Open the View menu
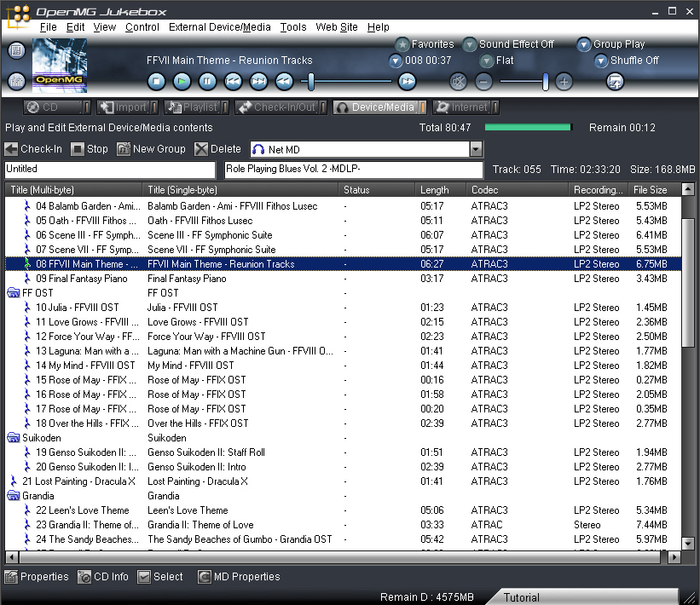Viewport: 700px width, 605px height. (x=105, y=27)
